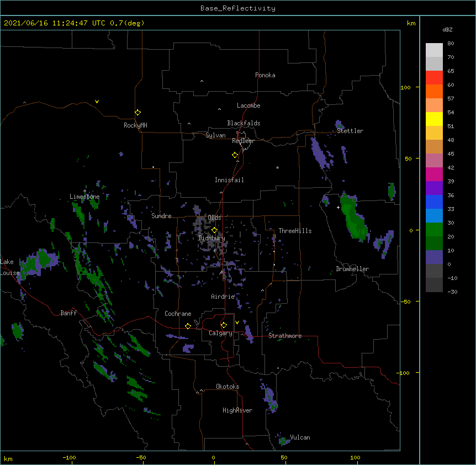Screen dimensions: 476x465
Task: Click the Didsbury city label
Action: [x=211, y=238]
